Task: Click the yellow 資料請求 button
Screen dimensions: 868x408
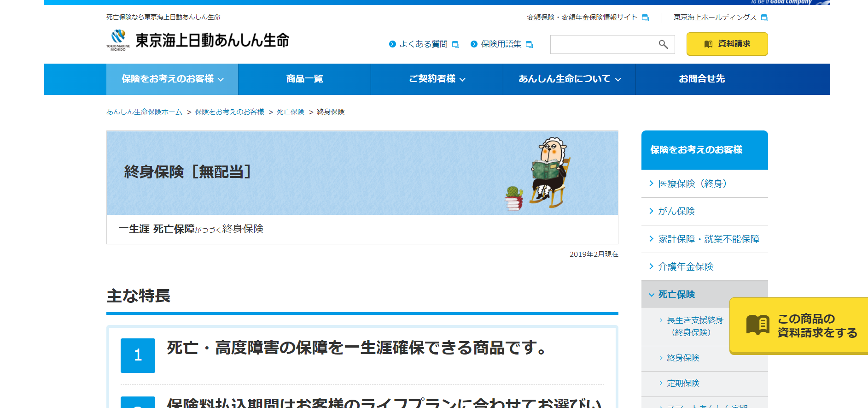Action: [727, 44]
